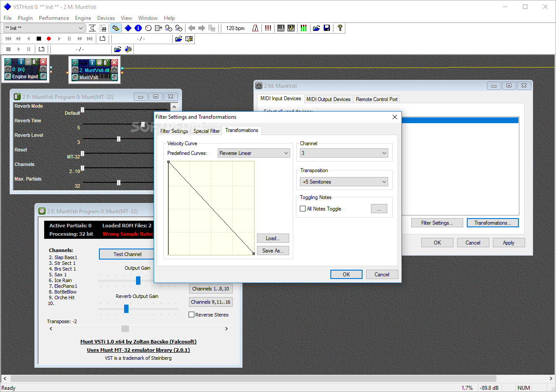Click the Channels 1..8,10 button
This screenshot has height=392, width=556.
211,289
